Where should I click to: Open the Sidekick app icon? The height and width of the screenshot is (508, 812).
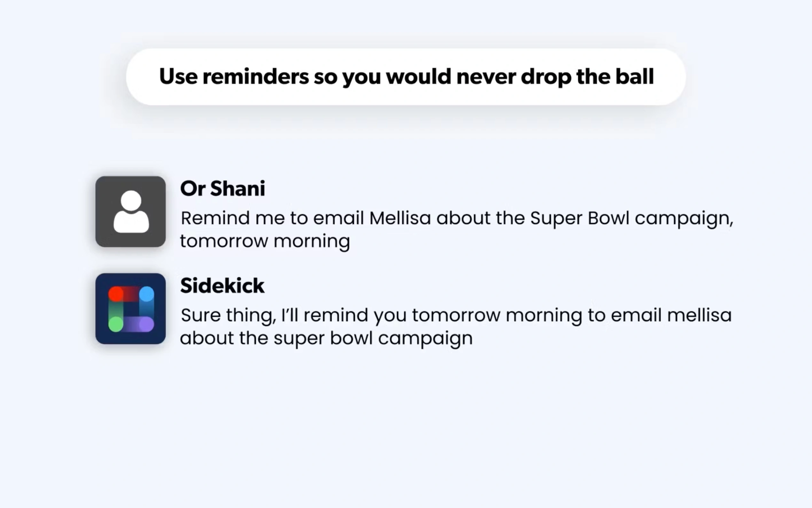coord(130,308)
